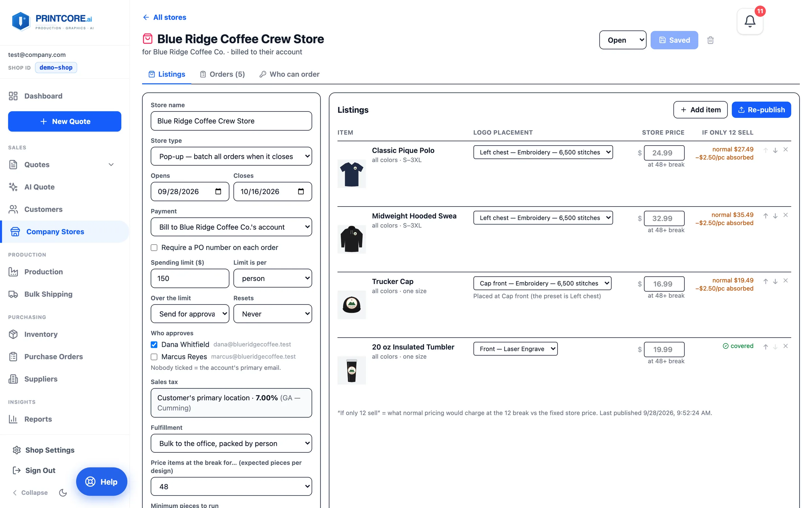Image resolution: width=812 pixels, height=508 pixels.
Task: Collapse the sidebar
Action: tap(30, 492)
